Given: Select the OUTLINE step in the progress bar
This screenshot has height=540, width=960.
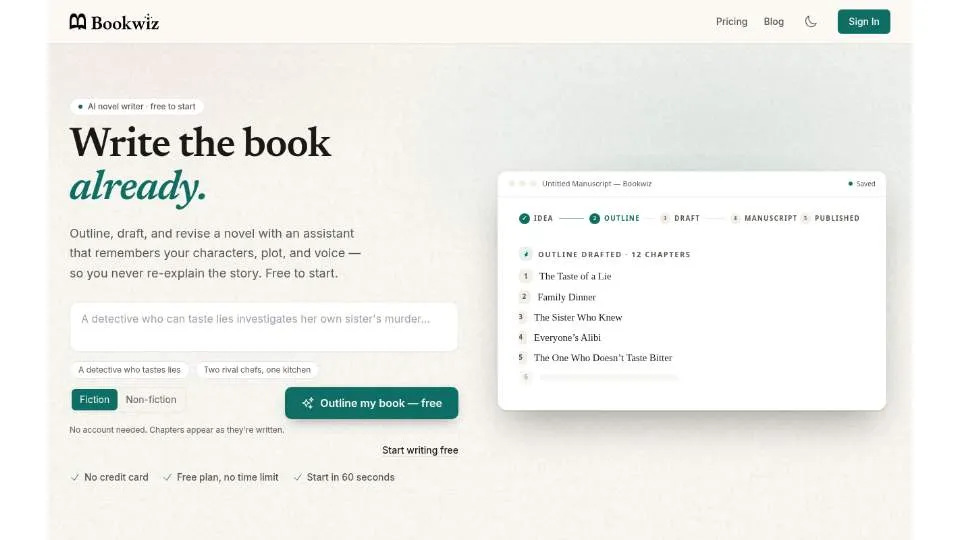Looking at the screenshot, I should click(x=615, y=219).
